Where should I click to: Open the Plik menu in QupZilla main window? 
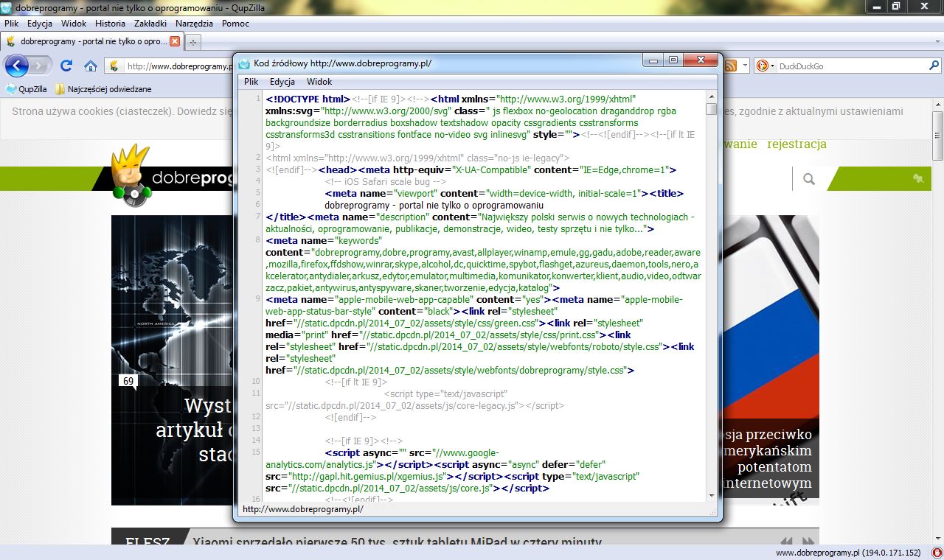click(11, 24)
